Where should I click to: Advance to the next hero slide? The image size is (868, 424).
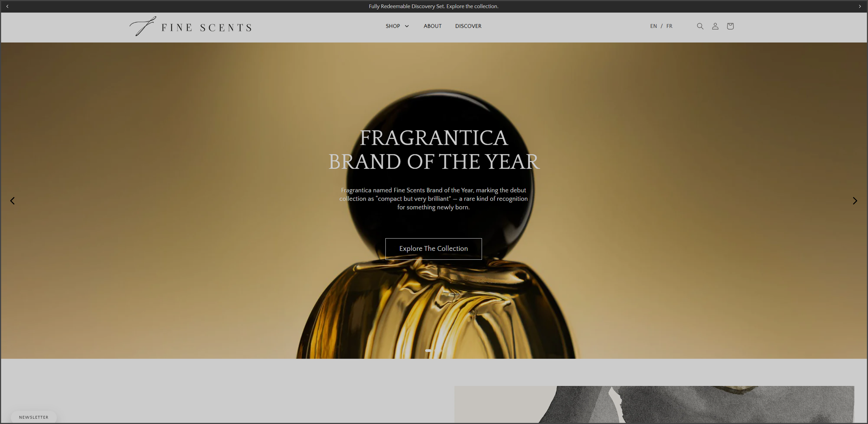coord(855,201)
